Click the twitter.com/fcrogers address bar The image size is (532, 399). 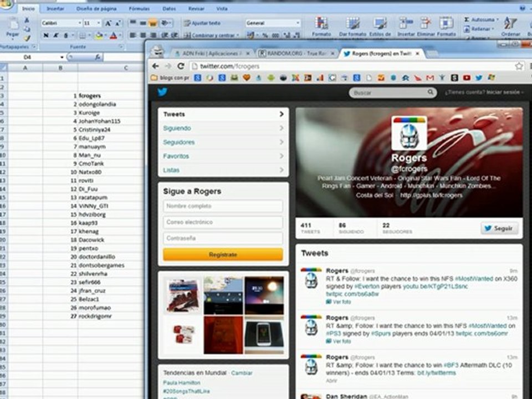tap(351, 66)
